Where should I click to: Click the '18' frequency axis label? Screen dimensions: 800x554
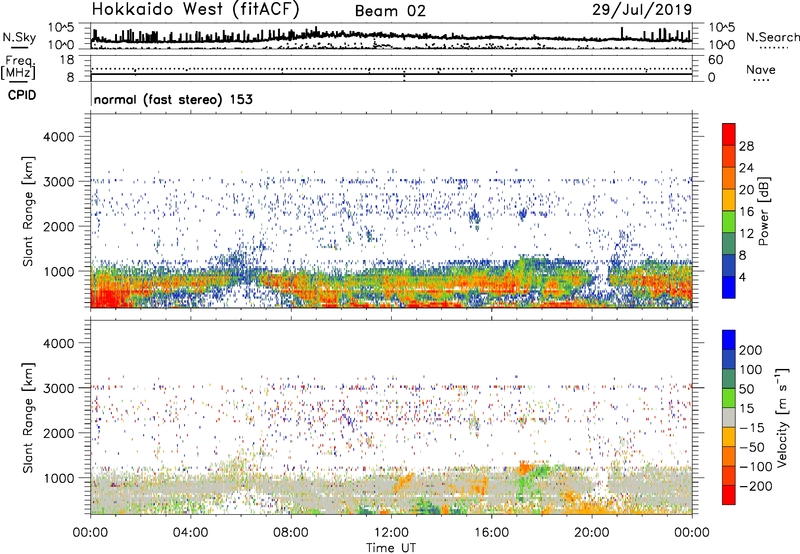[x=67, y=60]
